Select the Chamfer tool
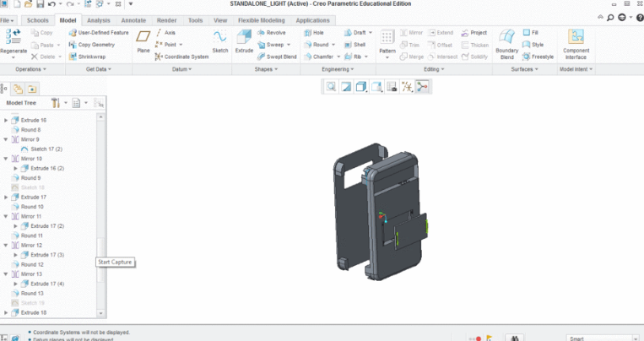644x341 pixels. coord(319,57)
